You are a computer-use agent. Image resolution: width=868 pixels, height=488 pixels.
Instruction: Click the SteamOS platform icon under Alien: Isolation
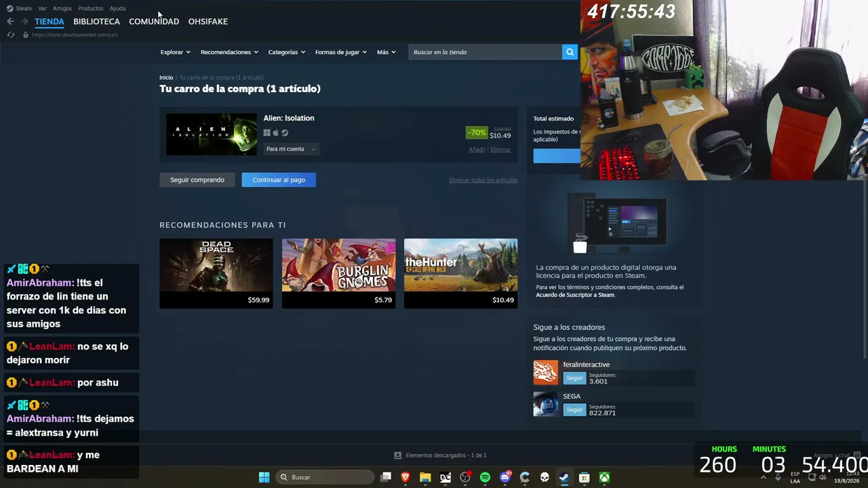[285, 133]
